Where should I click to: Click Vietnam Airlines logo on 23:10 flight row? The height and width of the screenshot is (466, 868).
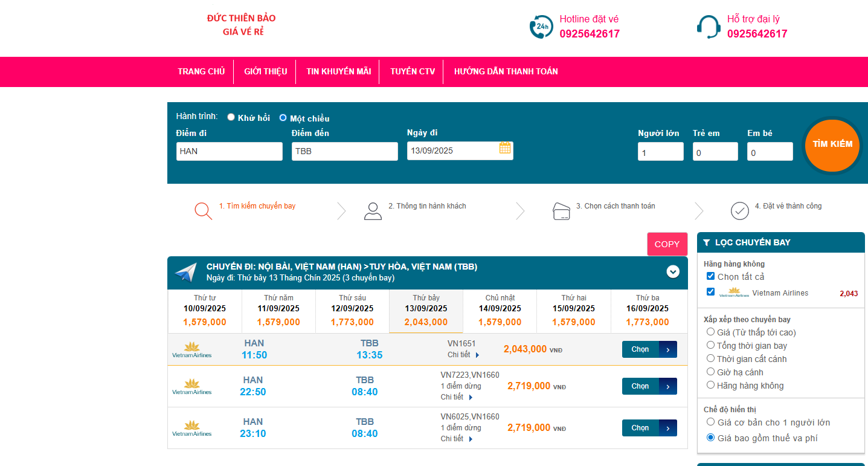[x=192, y=428]
